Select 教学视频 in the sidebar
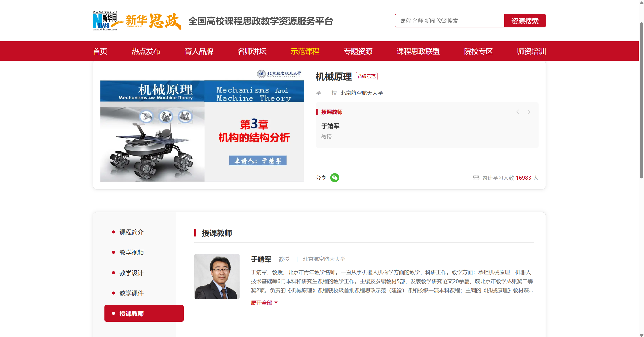The width and height of the screenshot is (644, 337). coord(132,252)
